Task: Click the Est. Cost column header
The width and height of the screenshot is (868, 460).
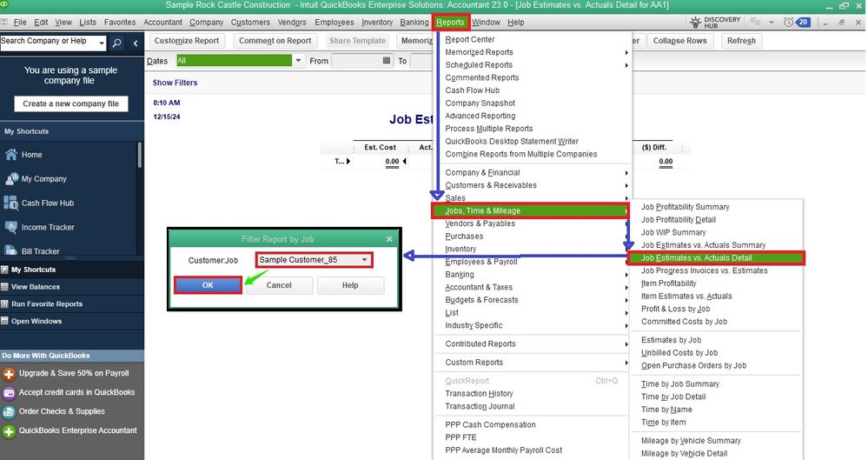Action: coord(380,148)
